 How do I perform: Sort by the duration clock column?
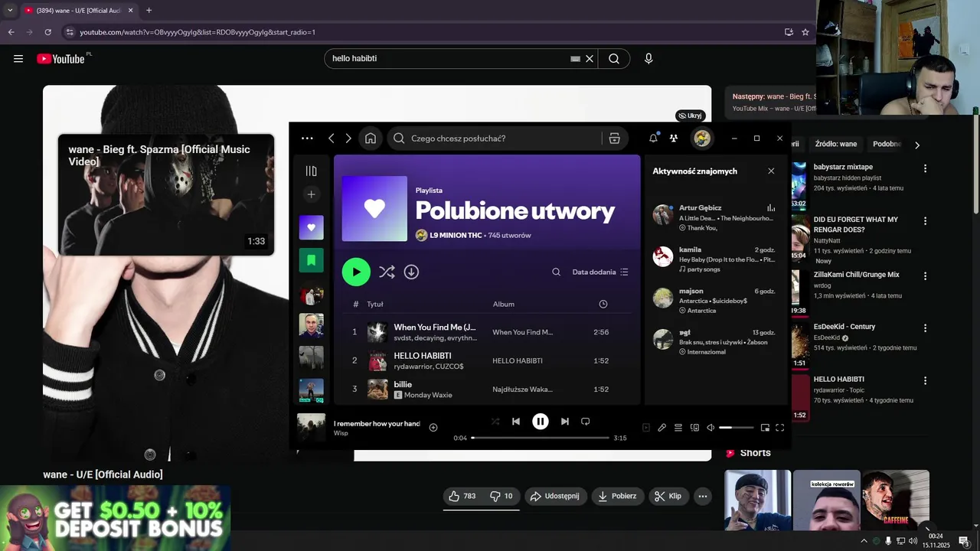603,304
